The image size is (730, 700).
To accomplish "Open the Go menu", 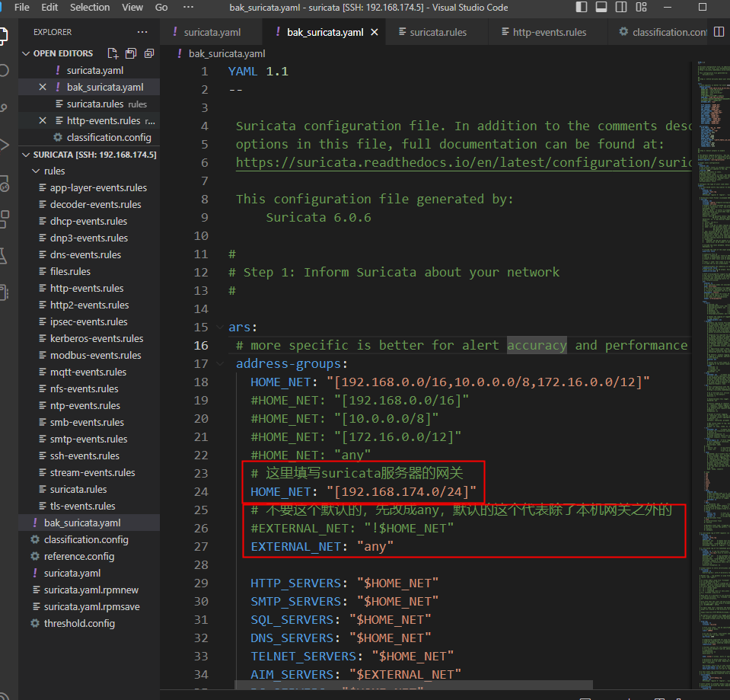I will (x=161, y=7).
